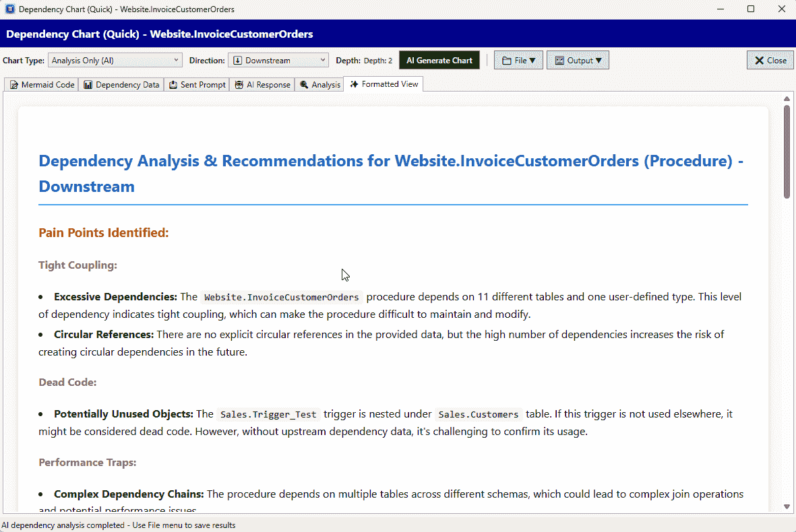The height and width of the screenshot is (532, 796).
Task: Click the Close button in toolbar
Action: click(x=770, y=61)
